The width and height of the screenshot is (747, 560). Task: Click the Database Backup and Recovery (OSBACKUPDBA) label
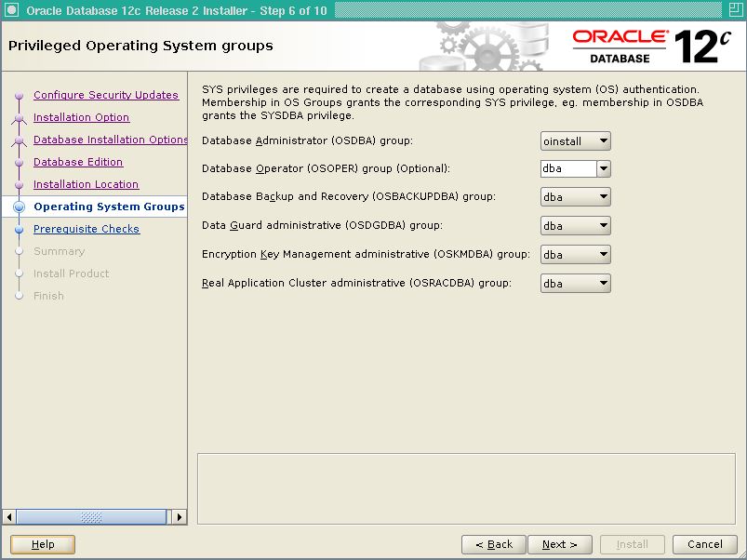[349, 196]
